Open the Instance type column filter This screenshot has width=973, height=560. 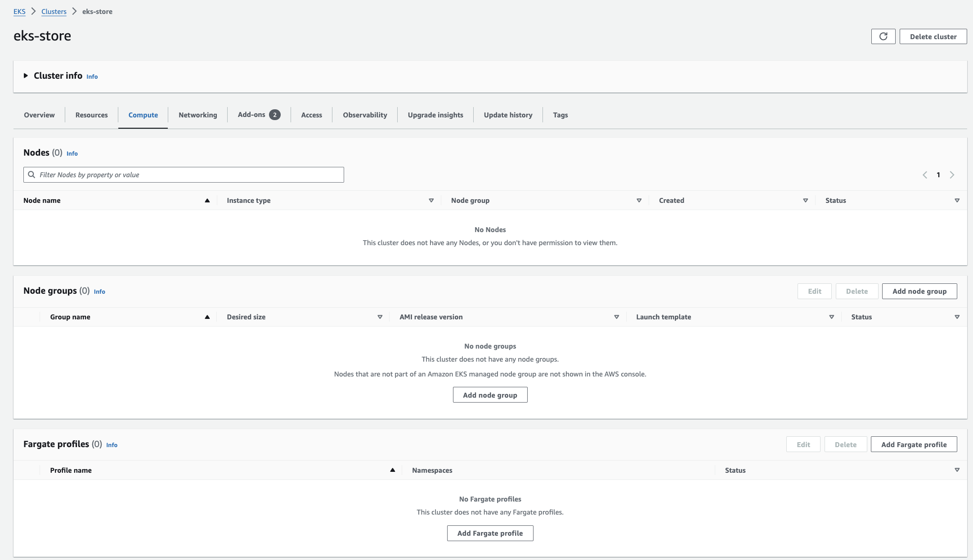(x=431, y=201)
